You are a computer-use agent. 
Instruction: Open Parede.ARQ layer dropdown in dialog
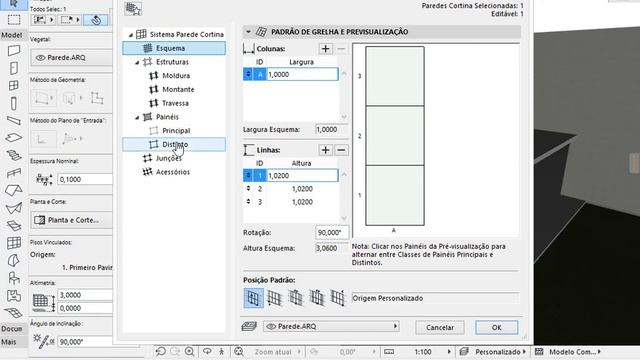pyautogui.click(x=331, y=326)
